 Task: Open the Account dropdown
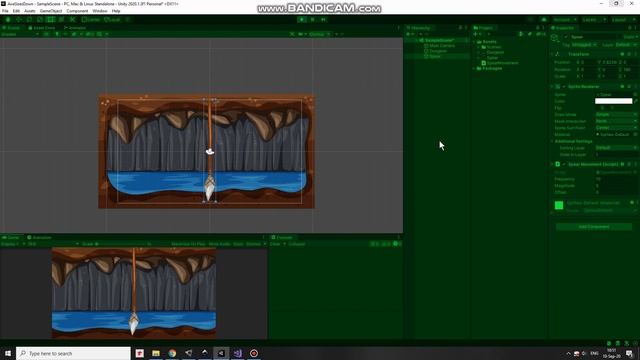[564, 20]
